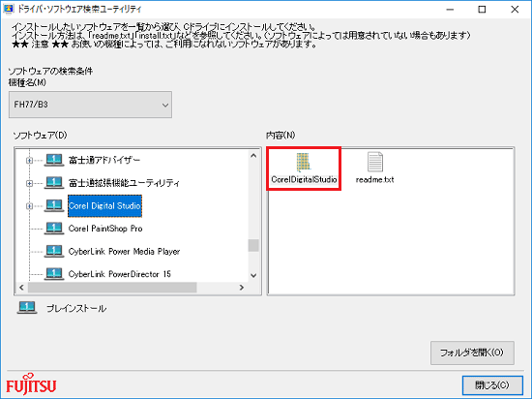
Task: Click the software list scroll up arrow
Action: point(253,156)
